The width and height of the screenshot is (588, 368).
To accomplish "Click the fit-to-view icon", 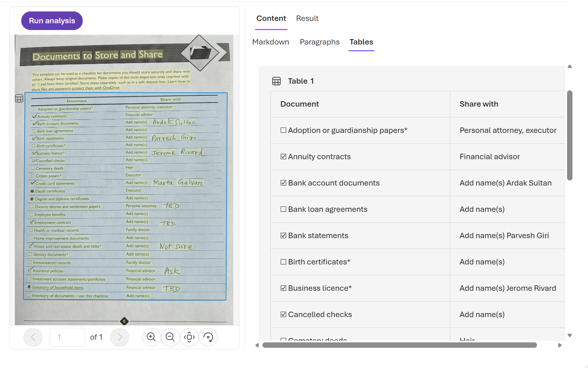I will pyautogui.click(x=189, y=337).
